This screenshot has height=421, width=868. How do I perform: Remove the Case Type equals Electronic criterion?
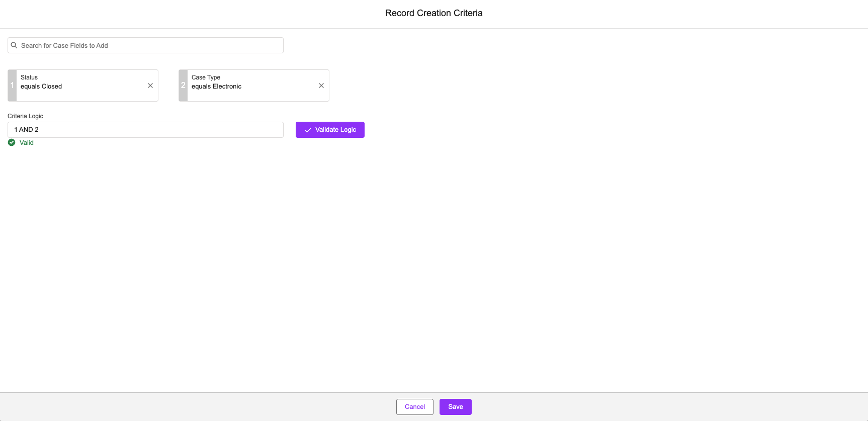[x=321, y=86]
